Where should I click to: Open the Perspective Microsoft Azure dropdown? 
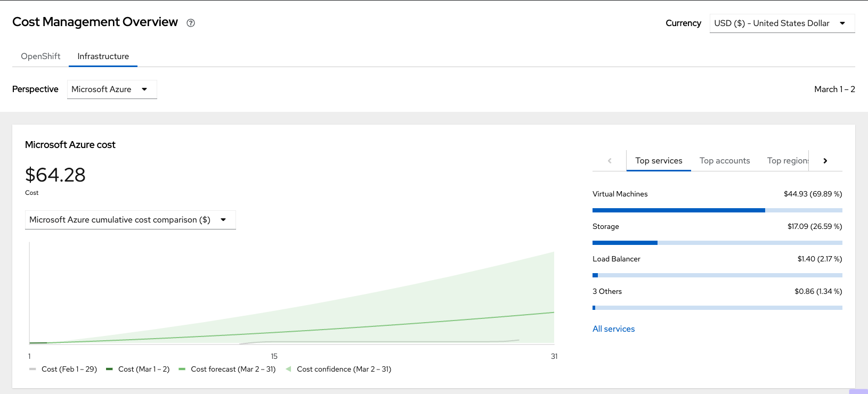click(x=112, y=89)
